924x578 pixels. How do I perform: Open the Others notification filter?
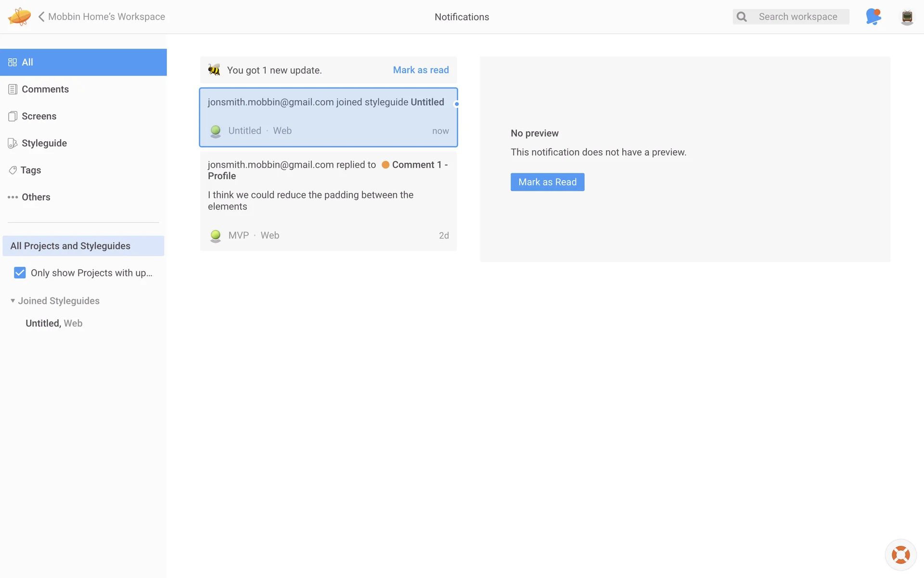coord(36,197)
